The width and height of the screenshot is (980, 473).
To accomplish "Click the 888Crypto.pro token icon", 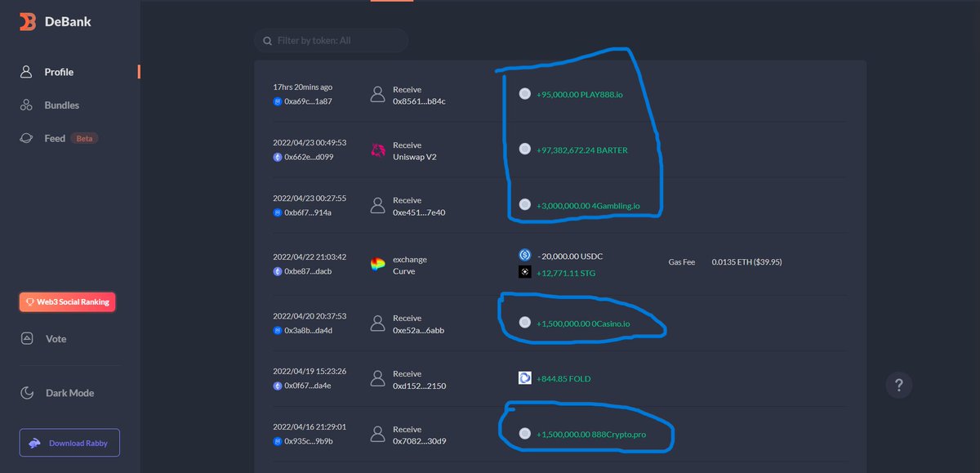I will tap(525, 434).
